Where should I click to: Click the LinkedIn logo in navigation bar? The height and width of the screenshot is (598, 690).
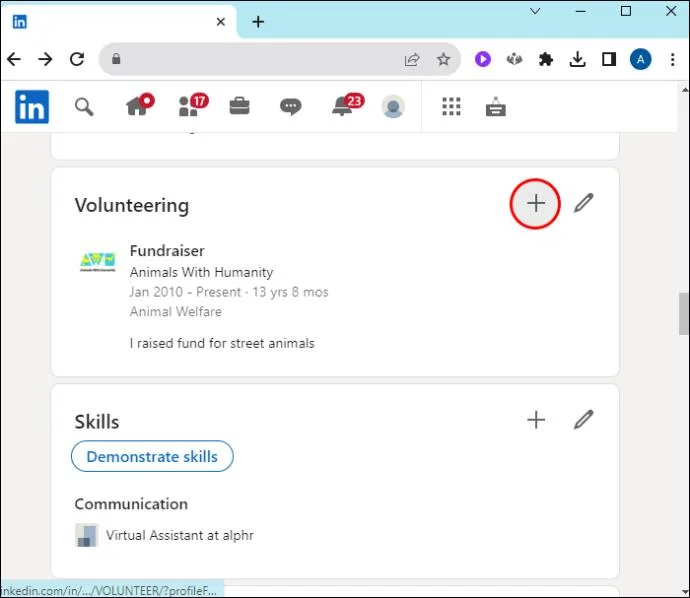32,107
